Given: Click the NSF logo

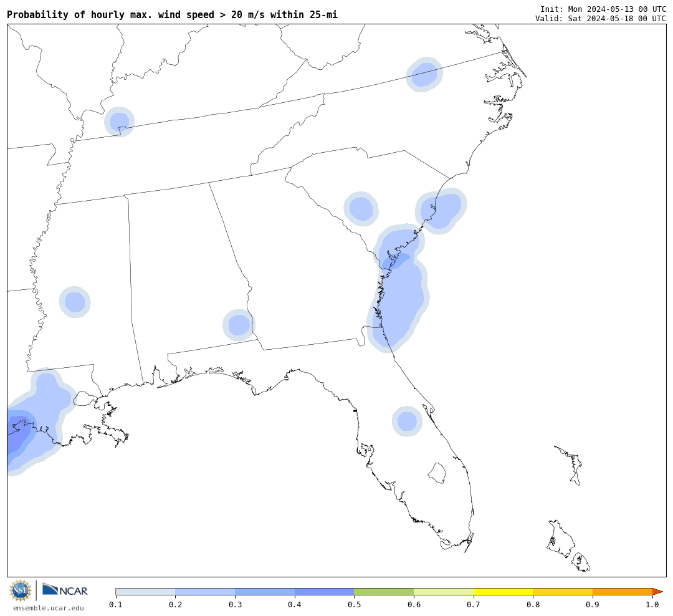Looking at the screenshot, I should [x=20, y=590].
